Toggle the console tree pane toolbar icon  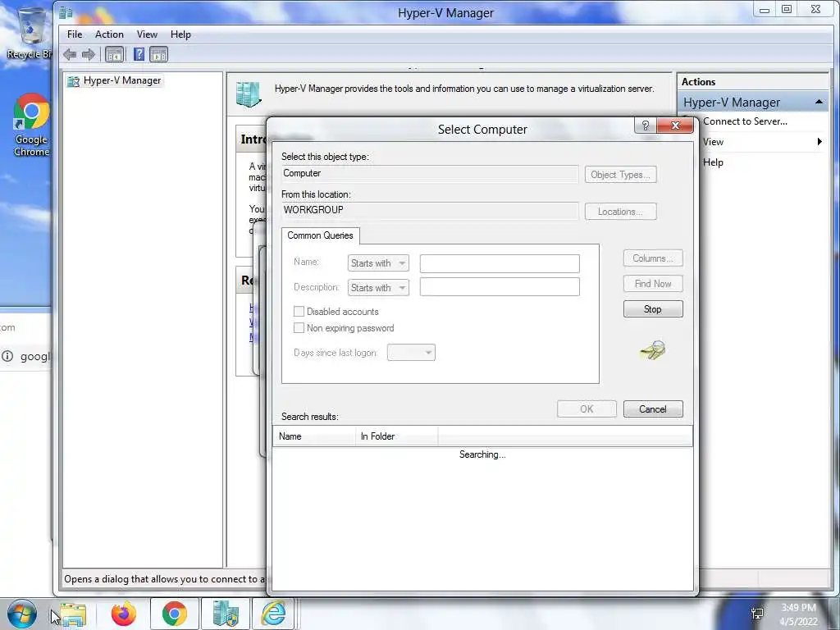114,54
